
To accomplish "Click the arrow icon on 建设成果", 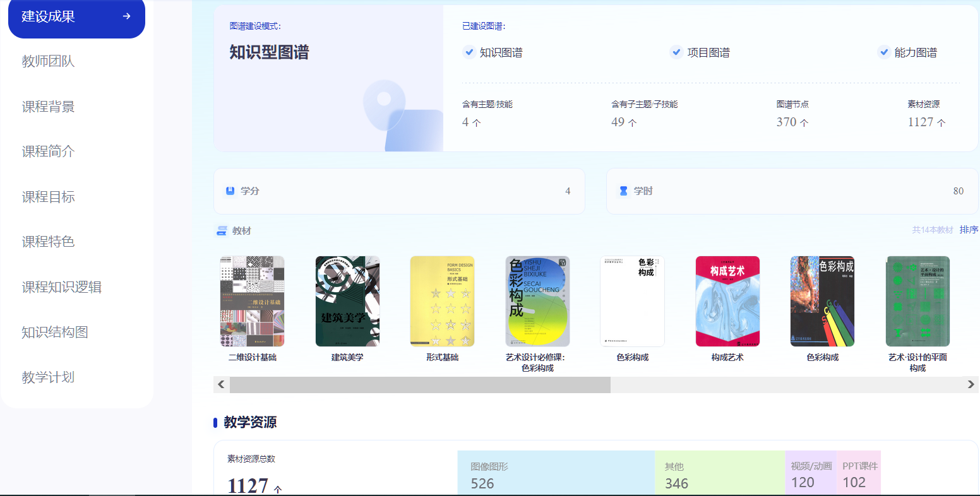I will pos(126,16).
